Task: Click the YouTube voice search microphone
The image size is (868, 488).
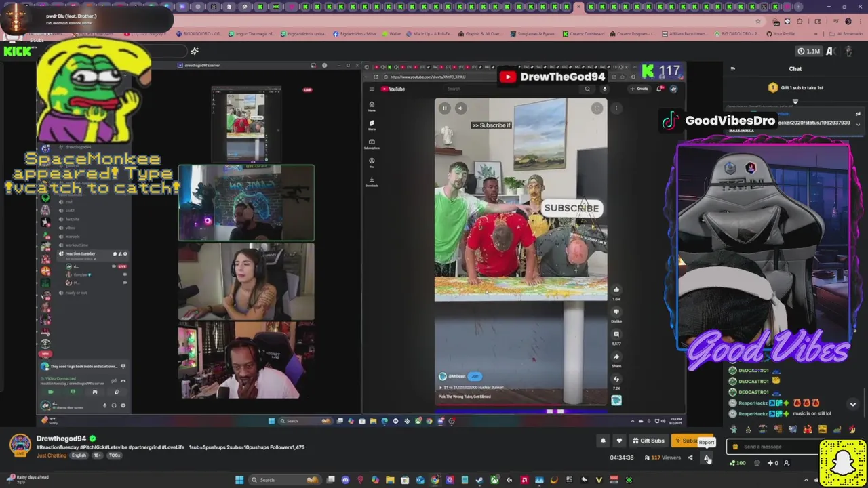Action: 605,89
